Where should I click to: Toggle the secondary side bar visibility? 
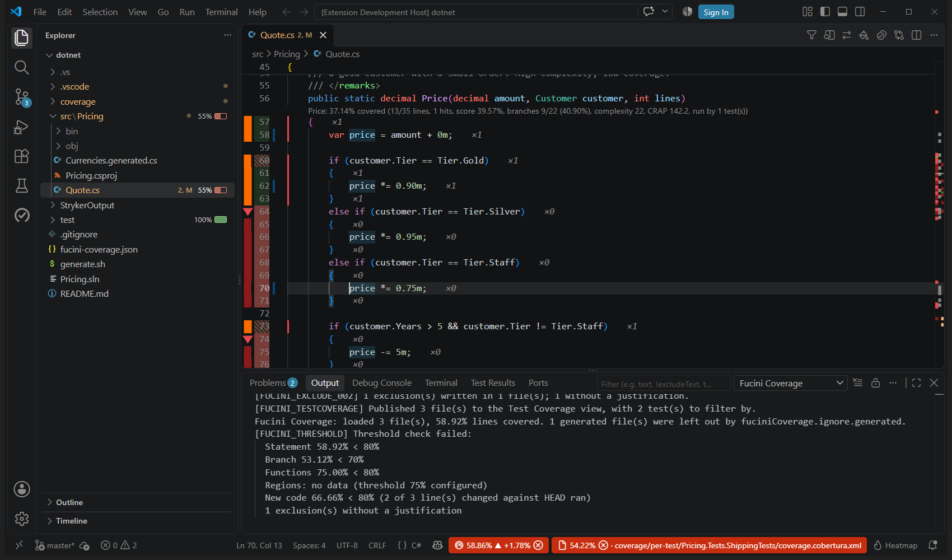[x=860, y=12]
